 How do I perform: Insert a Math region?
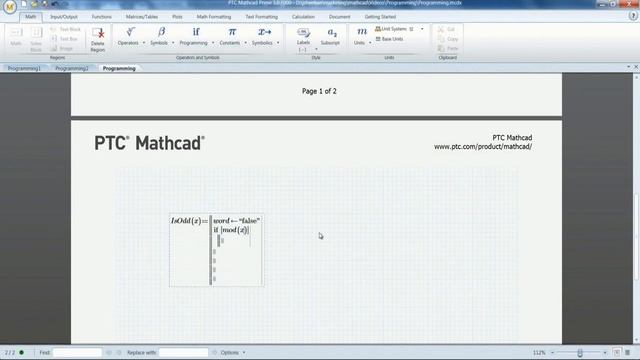point(16,37)
